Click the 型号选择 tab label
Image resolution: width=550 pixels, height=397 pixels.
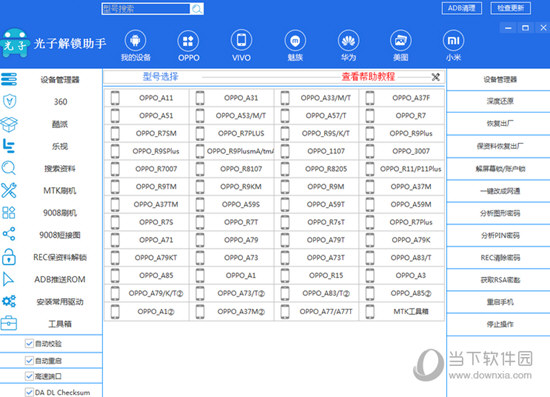point(161,76)
